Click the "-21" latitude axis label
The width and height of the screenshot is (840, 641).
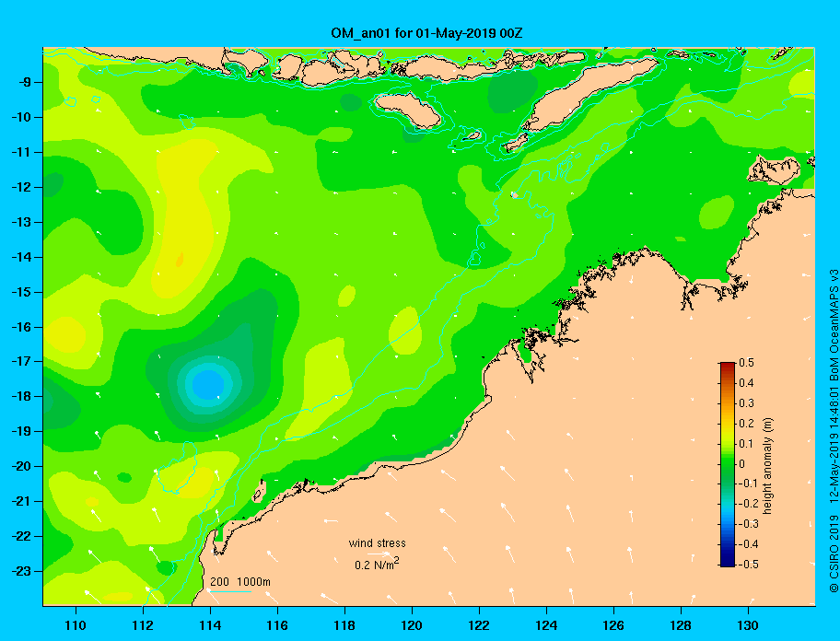click(x=22, y=502)
